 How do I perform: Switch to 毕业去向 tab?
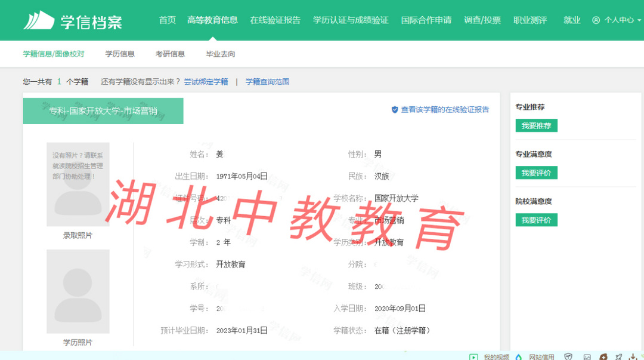pyautogui.click(x=221, y=54)
